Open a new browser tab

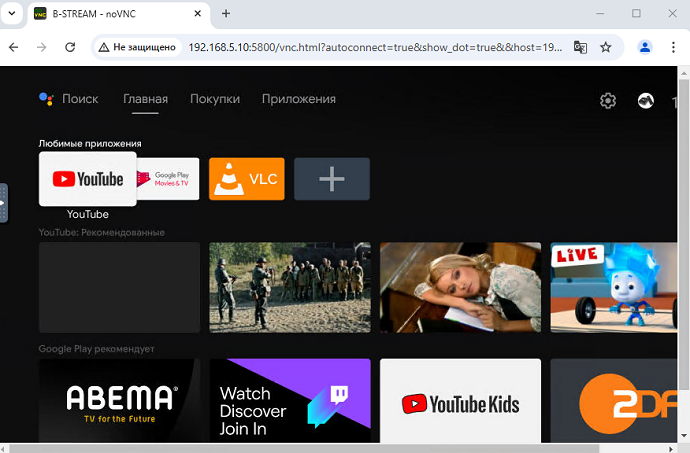(x=226, y=14)
